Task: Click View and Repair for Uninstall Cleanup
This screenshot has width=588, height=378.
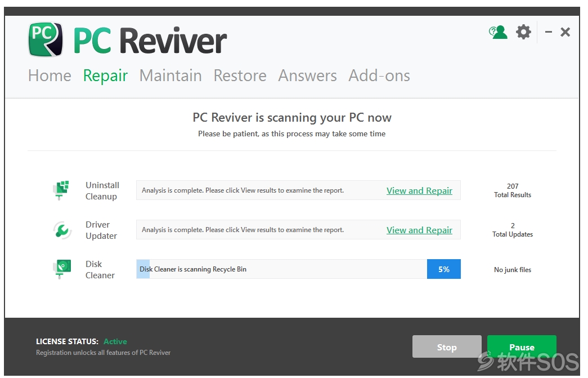Action: pos(419,190)
